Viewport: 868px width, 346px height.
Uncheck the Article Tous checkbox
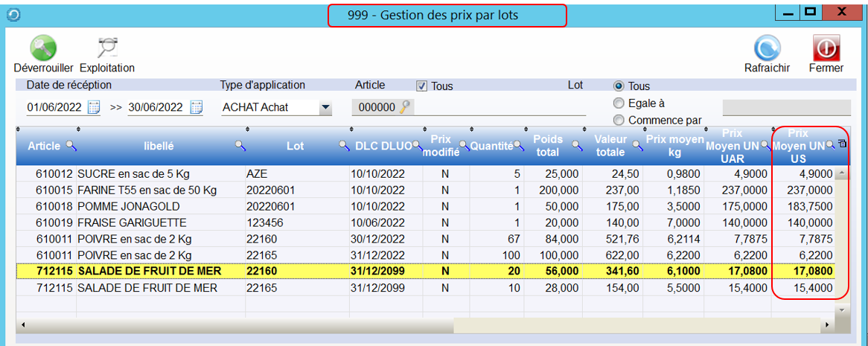[x=421, y=86]
